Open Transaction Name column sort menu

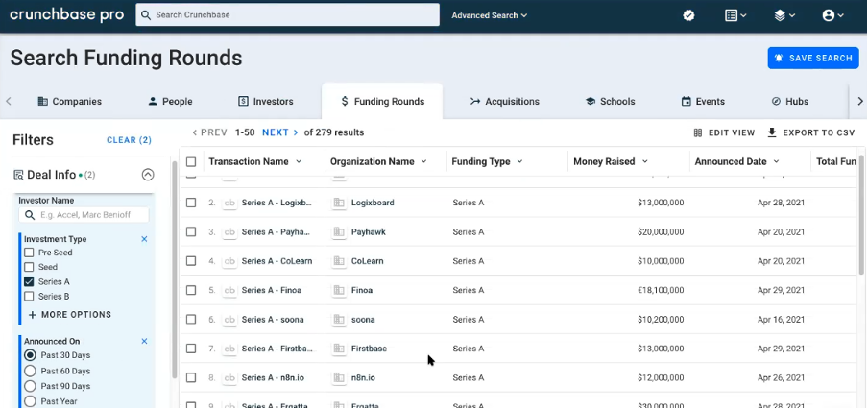point(299,161)
